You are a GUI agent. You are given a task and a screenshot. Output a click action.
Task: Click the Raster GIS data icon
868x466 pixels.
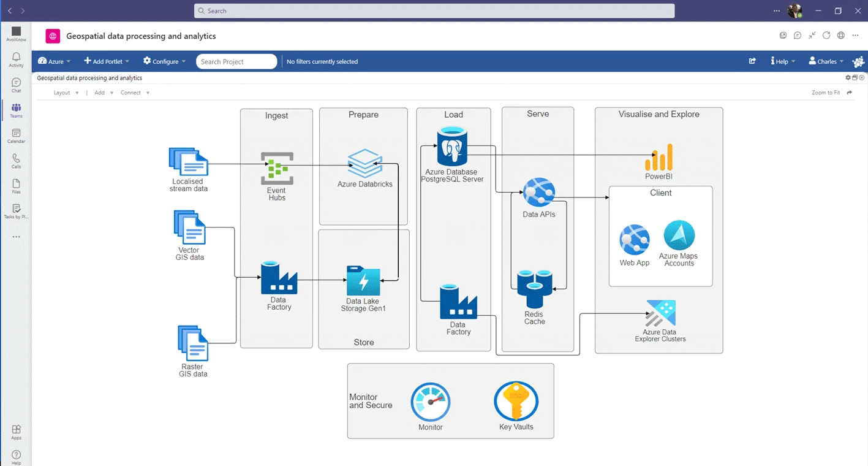click(193, 343)
